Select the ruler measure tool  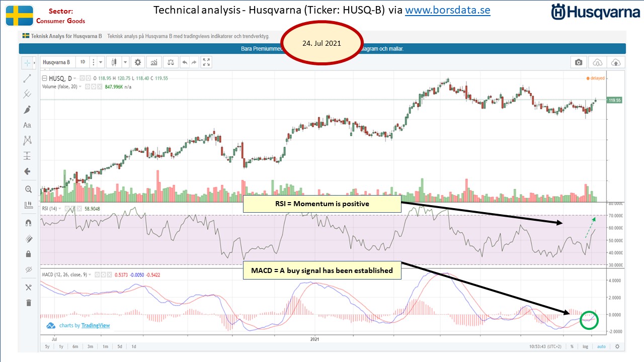tap(28, 205)
